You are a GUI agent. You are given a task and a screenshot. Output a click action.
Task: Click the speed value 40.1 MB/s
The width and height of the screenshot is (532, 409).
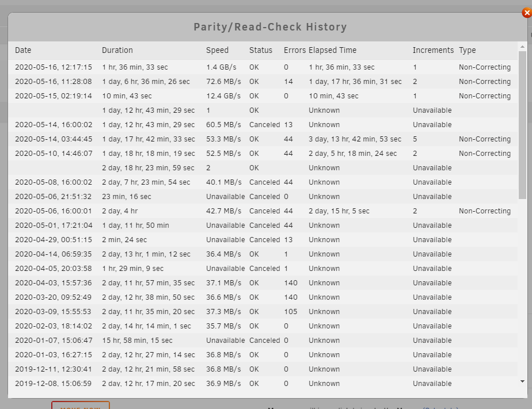223,182
